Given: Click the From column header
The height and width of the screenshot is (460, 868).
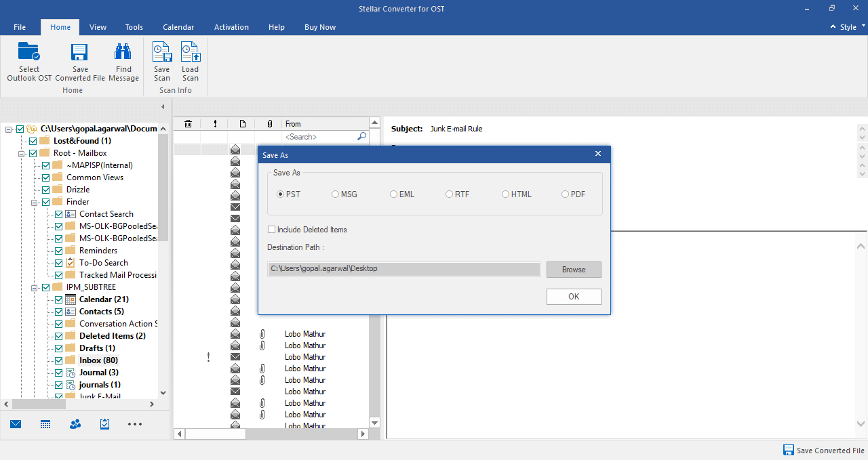Looking at the screenshot, I should tap(325, 124).
